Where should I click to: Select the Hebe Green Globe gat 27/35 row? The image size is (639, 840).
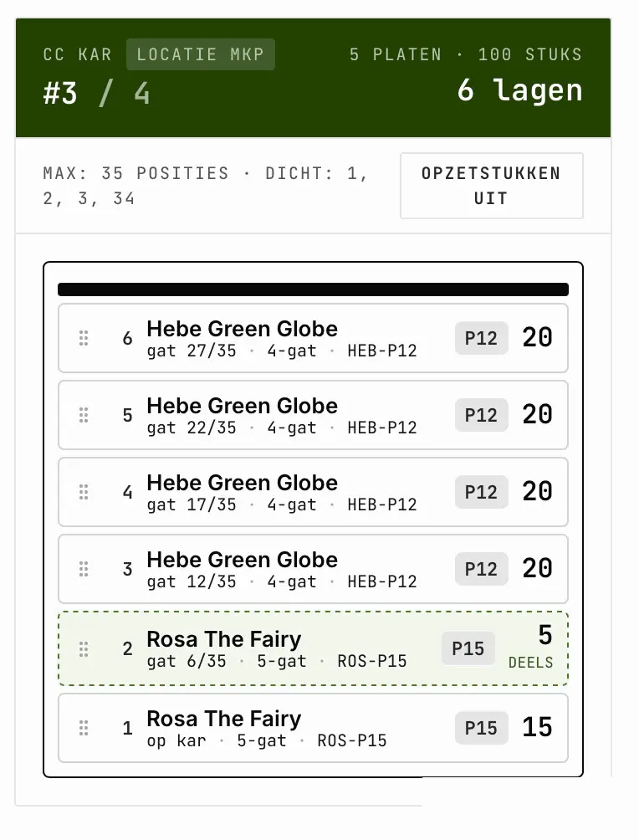tap(313, 338)
